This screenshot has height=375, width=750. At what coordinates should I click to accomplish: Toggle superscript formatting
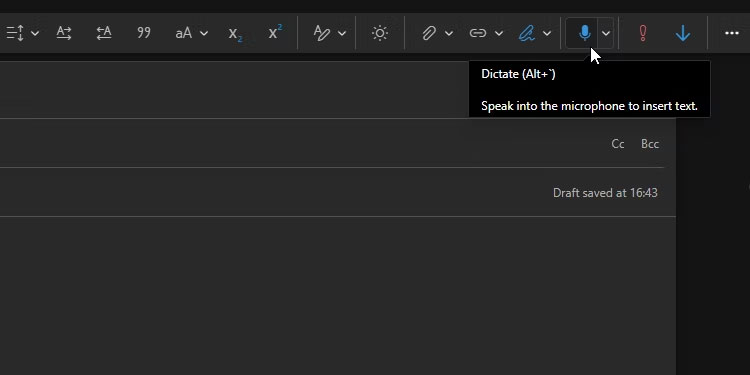(x=275, y=32)
